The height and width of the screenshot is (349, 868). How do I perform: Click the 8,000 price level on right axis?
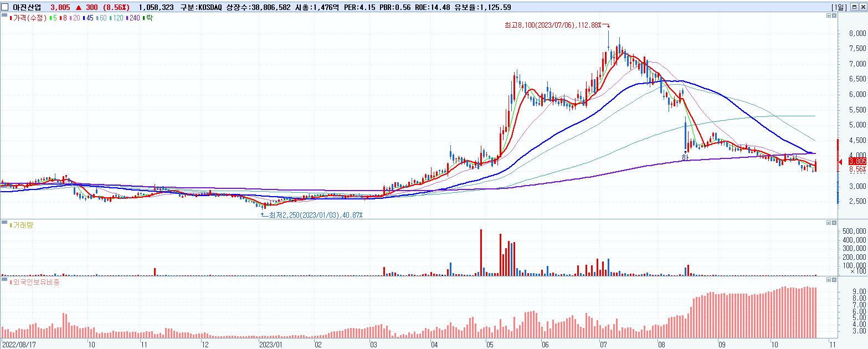pos(857,33)
